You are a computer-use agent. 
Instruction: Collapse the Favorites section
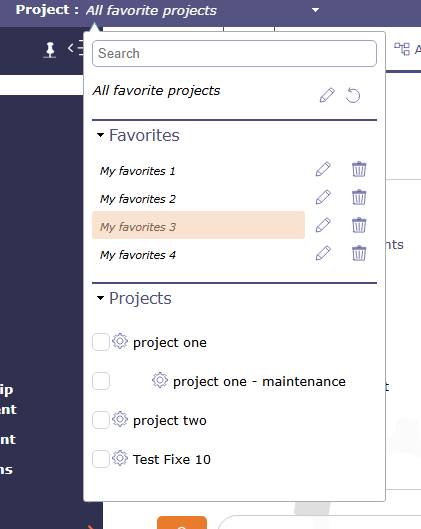click(x=100, y=135)
